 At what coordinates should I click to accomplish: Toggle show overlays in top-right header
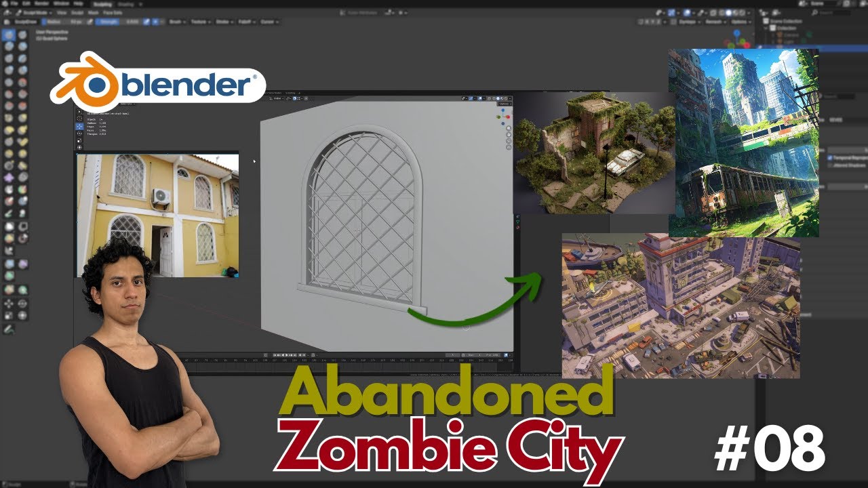(x=687, y=13)
